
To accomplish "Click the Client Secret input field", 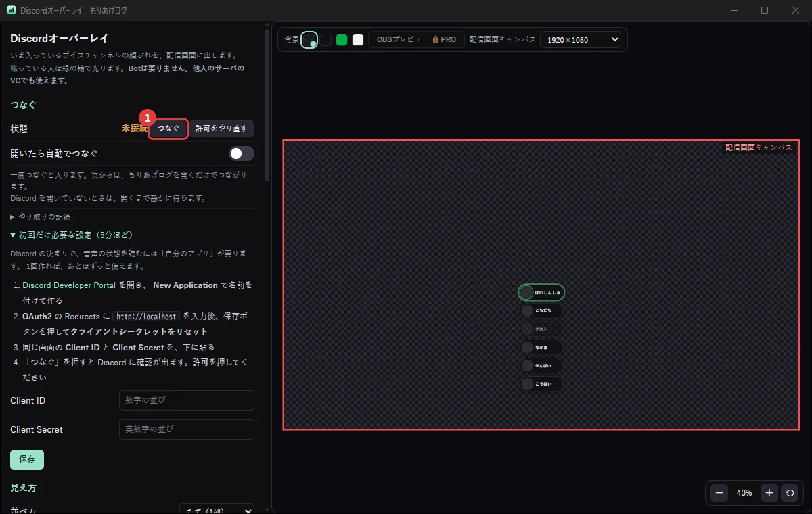I will 186,429.
